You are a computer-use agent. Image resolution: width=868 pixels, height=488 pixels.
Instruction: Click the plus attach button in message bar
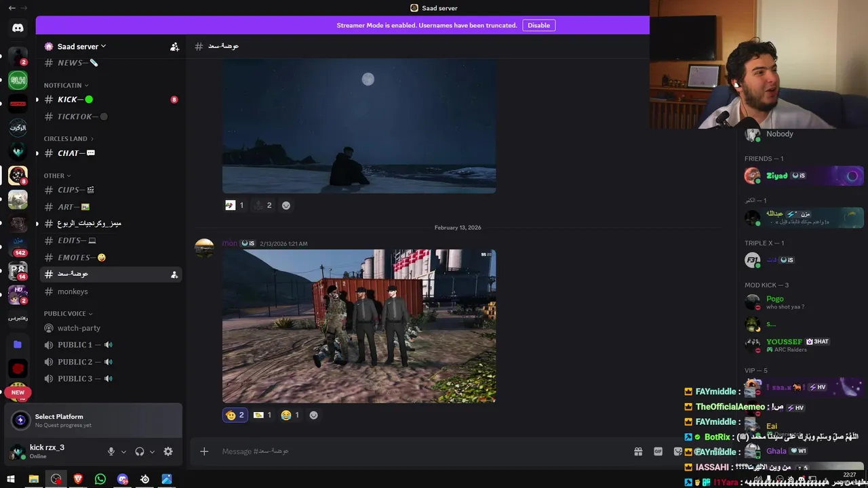tap(204, 451)
